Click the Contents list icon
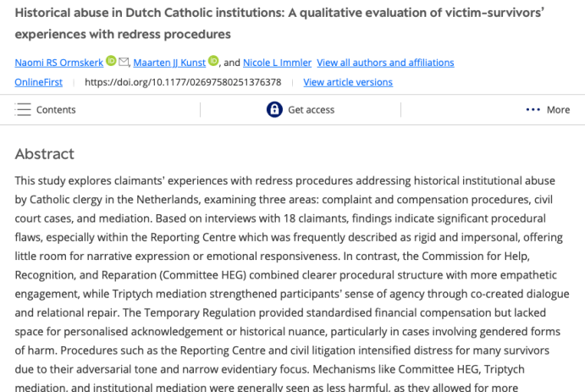The height and width of the screenshot is (392, 585). click(x=23, y=109)
